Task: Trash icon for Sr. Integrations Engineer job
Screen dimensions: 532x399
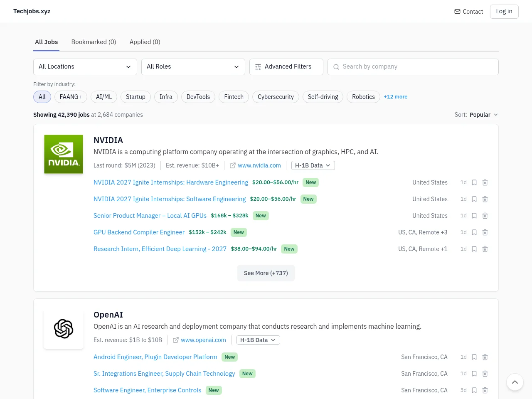Action: [485, 374]
